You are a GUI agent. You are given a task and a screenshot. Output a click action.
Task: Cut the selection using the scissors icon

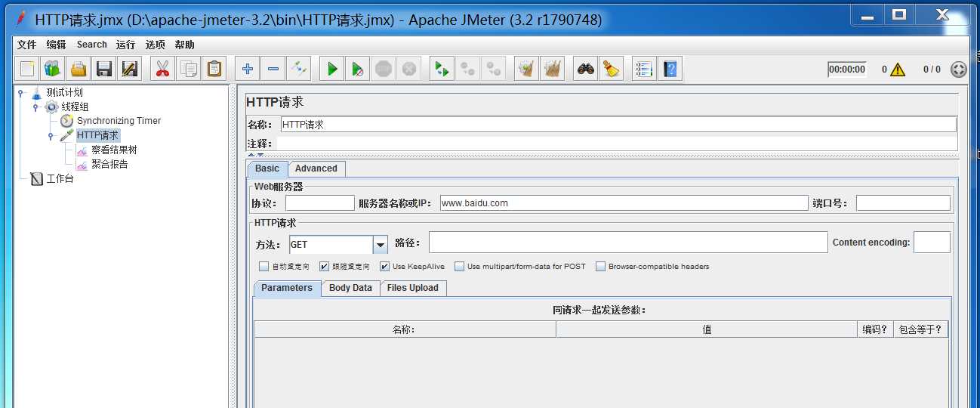tap(162, 69)
